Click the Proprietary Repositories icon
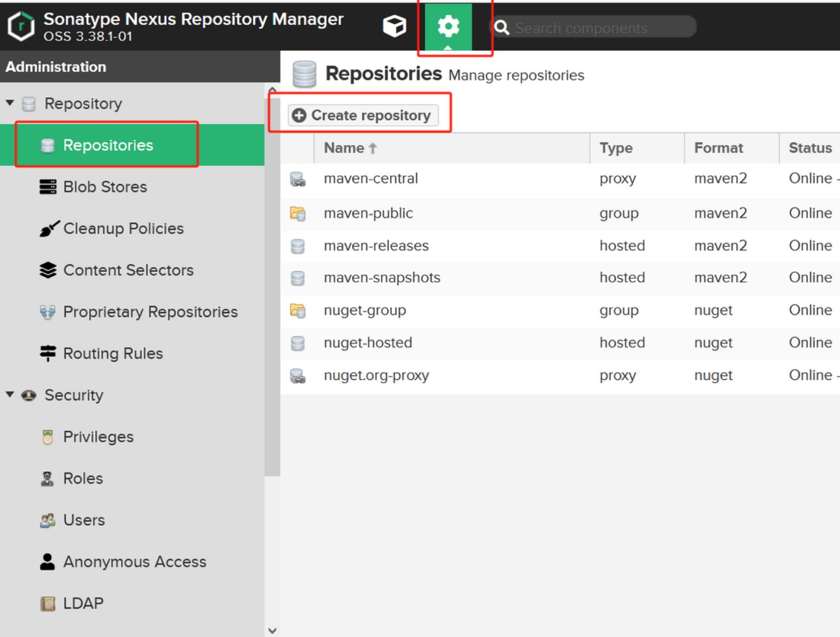The width and height of the screenshot is (840, 637). (48, 312)
